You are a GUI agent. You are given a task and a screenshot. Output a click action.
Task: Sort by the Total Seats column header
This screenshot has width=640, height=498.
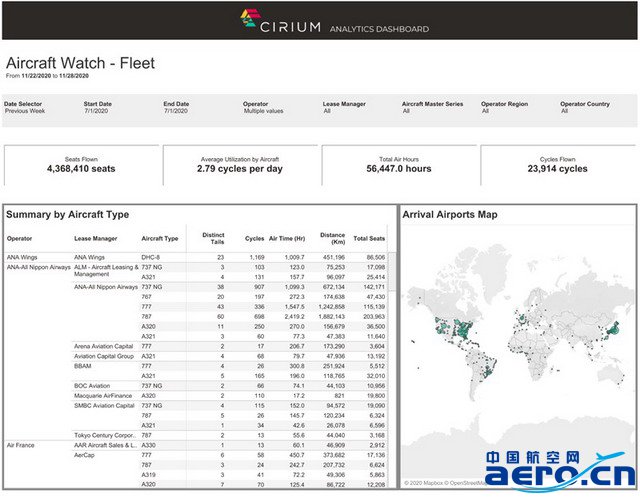(369, 238)
